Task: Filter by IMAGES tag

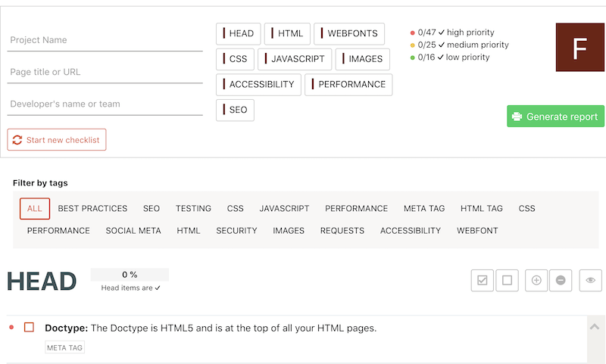Action: coord(289,231)
